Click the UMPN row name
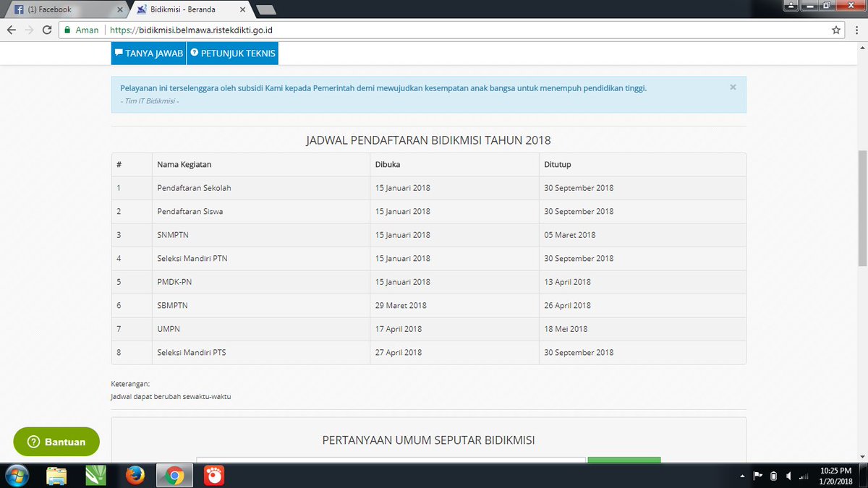868x488 pixels. click(169, 329)
